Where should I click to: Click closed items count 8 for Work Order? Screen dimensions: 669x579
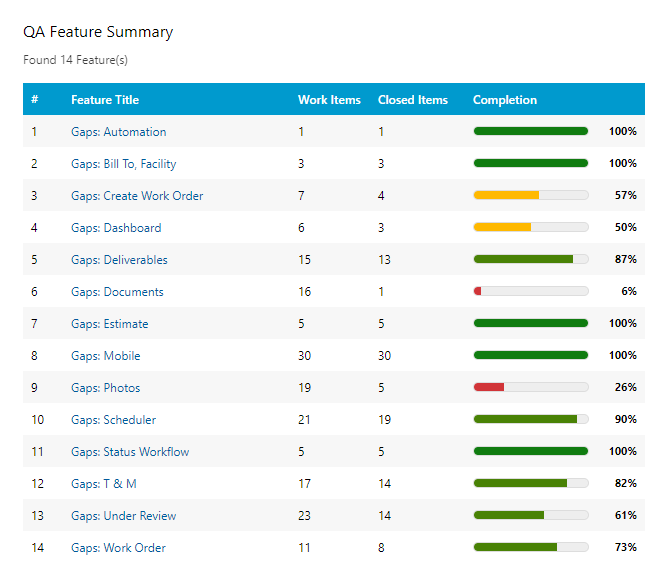pyautogui.click(x=381, y=548)
